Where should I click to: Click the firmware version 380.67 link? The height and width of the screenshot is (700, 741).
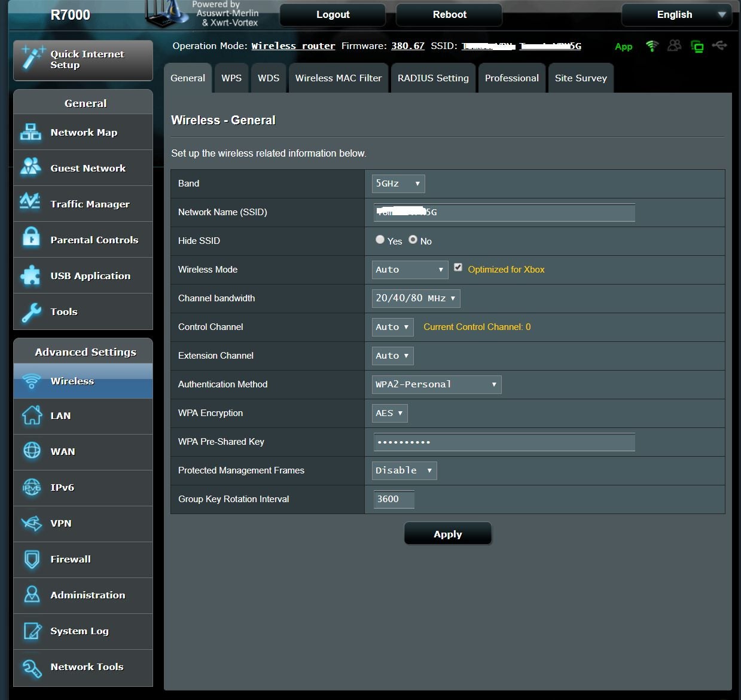(408, 46)
